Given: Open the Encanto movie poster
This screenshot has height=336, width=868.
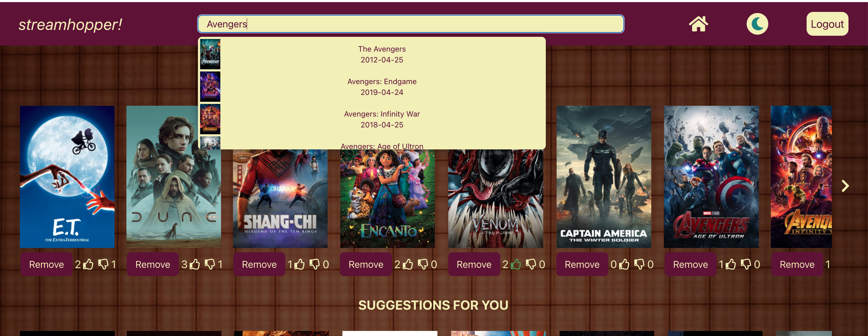Looking at the screenshot, I should point(388,198).
